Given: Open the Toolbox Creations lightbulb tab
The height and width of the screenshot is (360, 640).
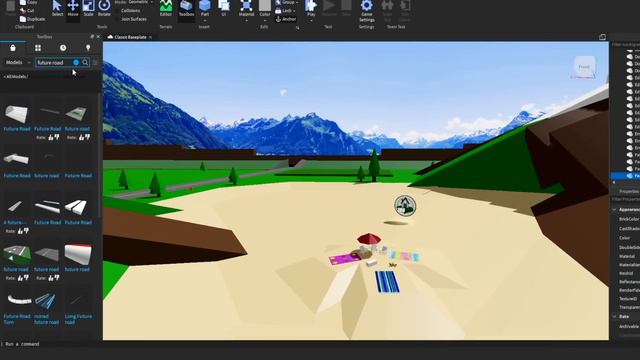Looking at the screenshot, I should (88, 48).
